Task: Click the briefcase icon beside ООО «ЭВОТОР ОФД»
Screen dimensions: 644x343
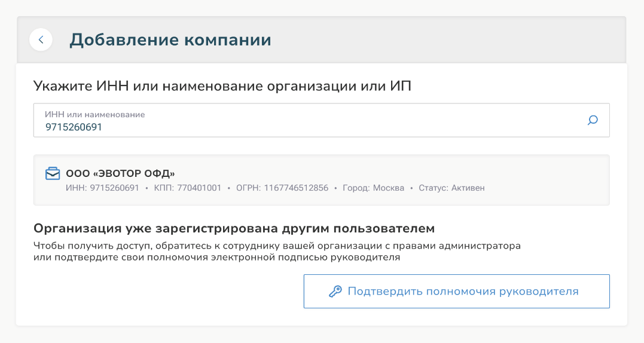Action: pyautogui.click(x=53, y=173)
